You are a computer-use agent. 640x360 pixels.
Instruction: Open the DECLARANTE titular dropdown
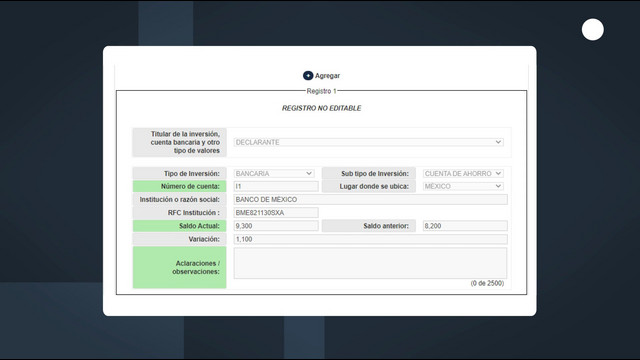pos(369,142)
